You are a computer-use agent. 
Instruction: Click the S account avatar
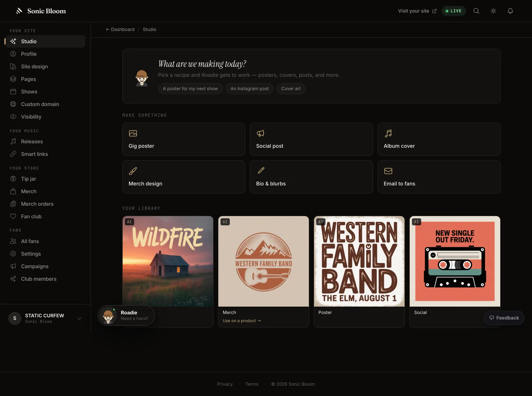point(15,318)
